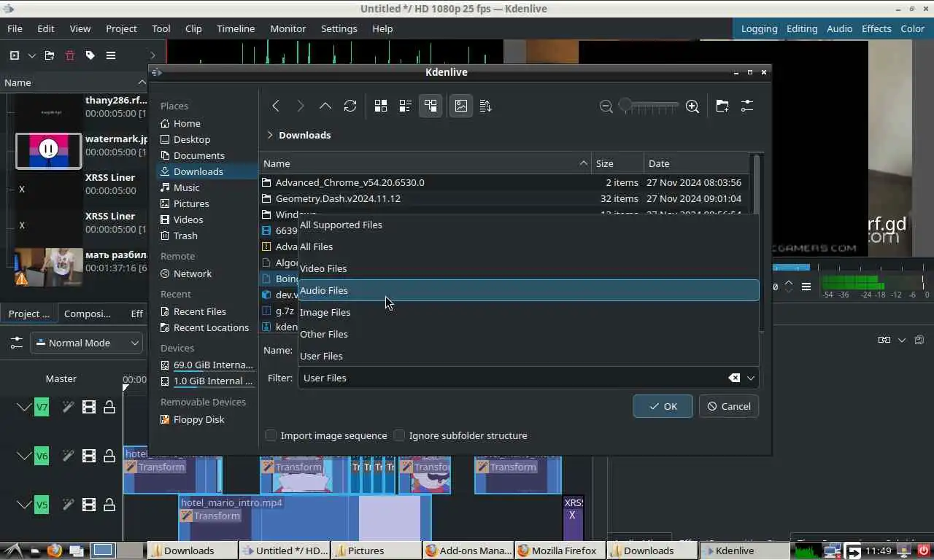Expand the Downloads breadcrumb chevron
Image resolution: width=934 pixels, height=560 pixels.
tap(270, 135)
